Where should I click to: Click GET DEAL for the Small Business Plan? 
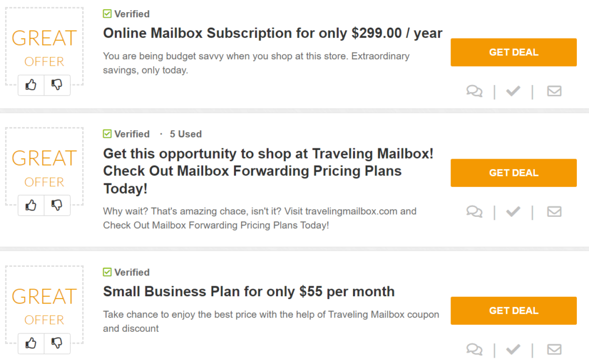tap(513, 311)
